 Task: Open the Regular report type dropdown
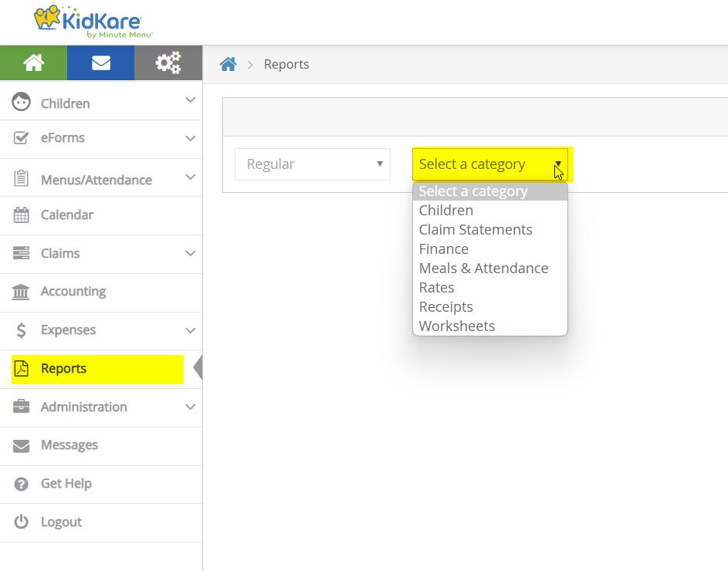312,164
